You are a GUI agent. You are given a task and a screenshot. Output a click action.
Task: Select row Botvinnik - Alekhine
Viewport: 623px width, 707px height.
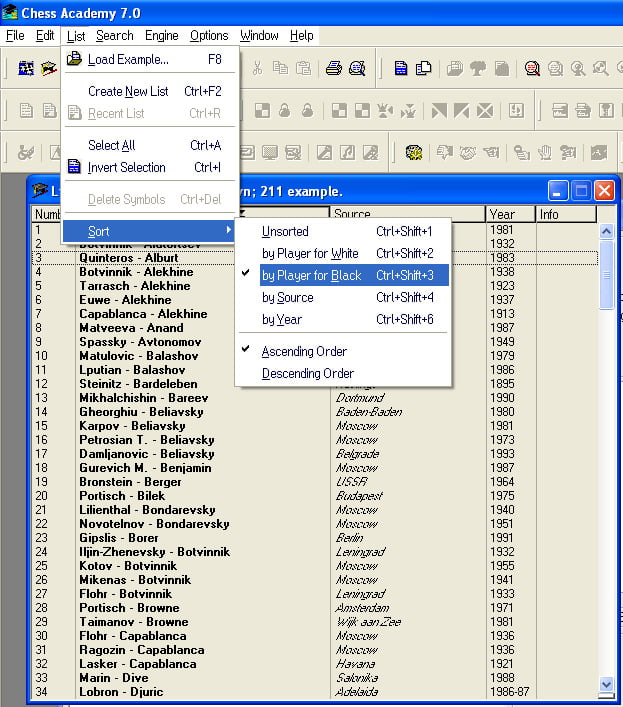pyautogui.click(x=315, y=272)
